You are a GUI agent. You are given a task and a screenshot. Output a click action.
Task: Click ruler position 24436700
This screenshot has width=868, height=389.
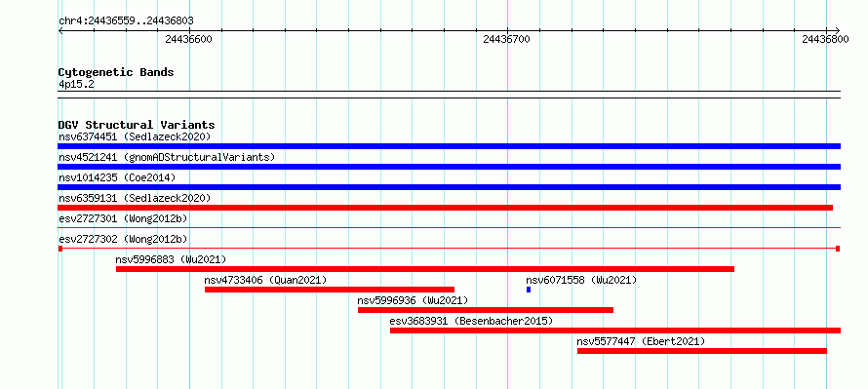pyautogui.click(x=506, y=39)
